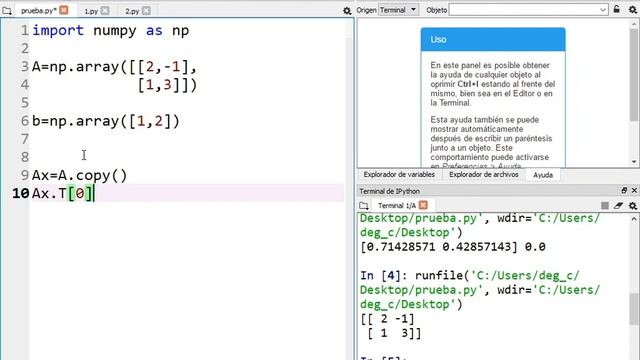The height and width of the screenshot is (360, 640).
Task: Click the '[[ 2 -1]' terminal output line
Action: [x=387, y=319]
